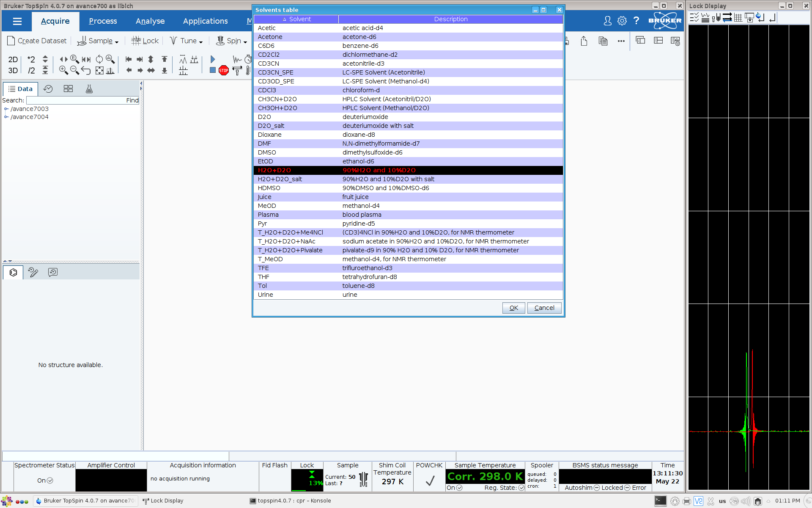Toggle the Sample Temperature On indicator
This screenshot has height=508, width=812.
(x=459, y=488)
